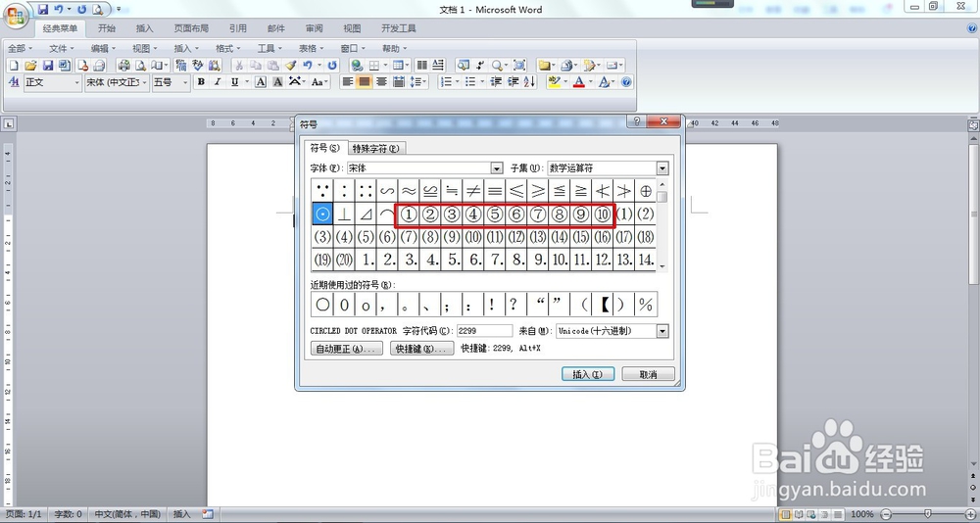This screenshot has width=980, height=523.
Task: Click symbol grid scroll down arrow
Action: (x=661, y=266)
